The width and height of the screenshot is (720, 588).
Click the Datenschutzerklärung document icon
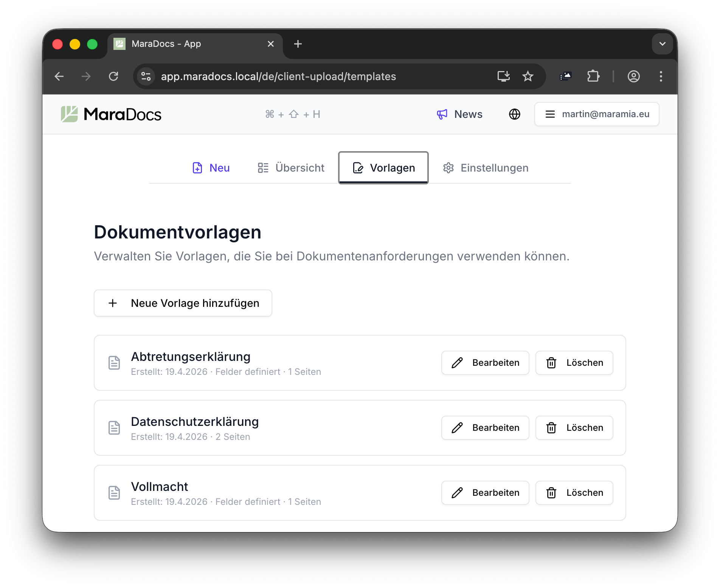114,428
